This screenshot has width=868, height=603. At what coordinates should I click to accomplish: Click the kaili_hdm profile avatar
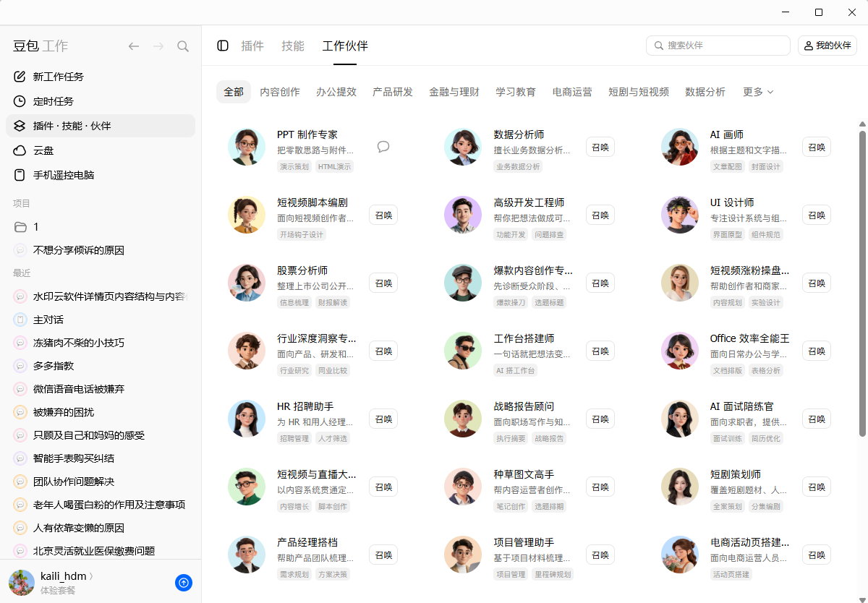click(22, 583)
